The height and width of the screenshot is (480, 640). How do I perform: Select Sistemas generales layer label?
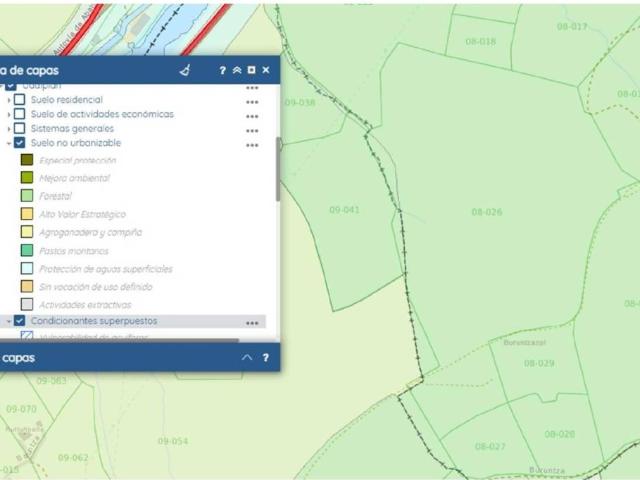click(72, 129)
